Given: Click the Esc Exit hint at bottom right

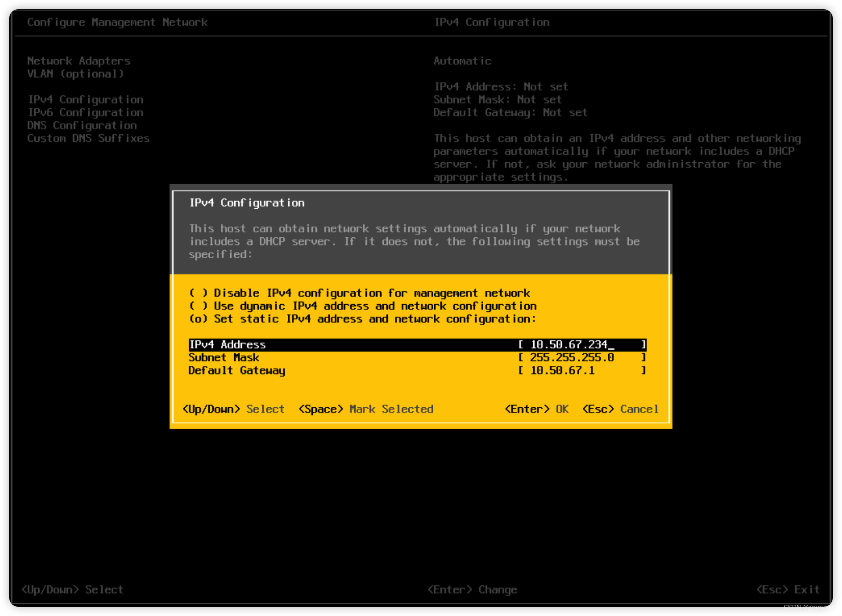Looking at the screenshot, I should (787, 589).
